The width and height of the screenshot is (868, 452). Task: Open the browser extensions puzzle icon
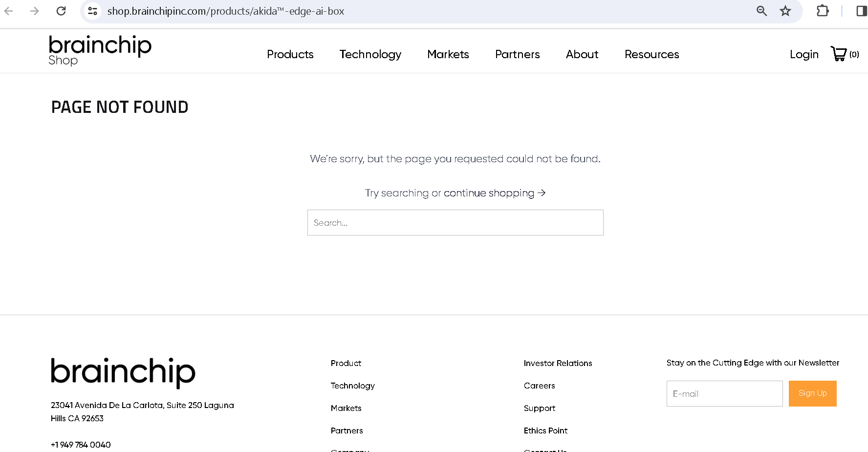click(823, 11)
